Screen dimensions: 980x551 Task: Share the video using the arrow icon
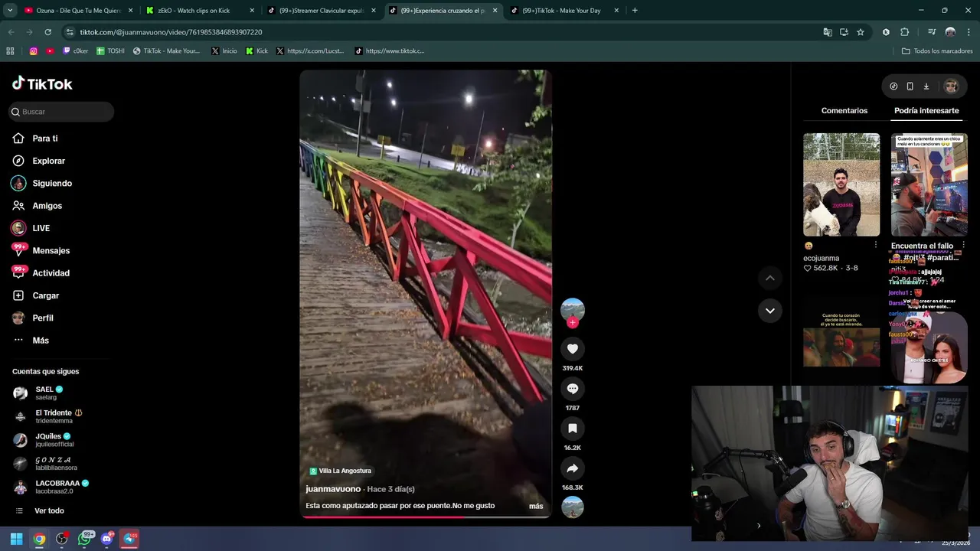[572, 468]
